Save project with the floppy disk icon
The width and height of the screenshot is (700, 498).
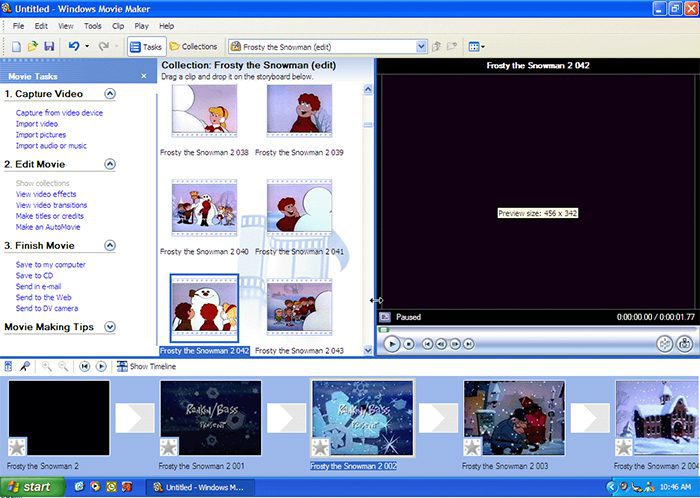tap(49, 46)
